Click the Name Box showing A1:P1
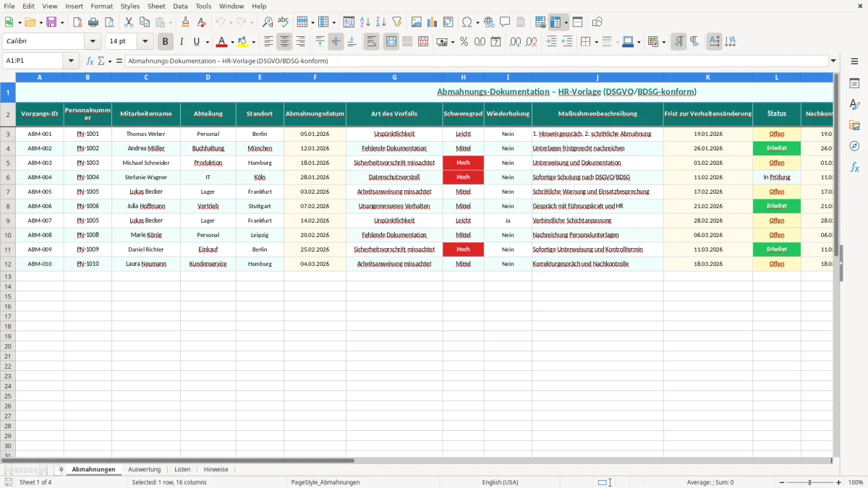Viewport: 868px width, 488px height. 33,61
